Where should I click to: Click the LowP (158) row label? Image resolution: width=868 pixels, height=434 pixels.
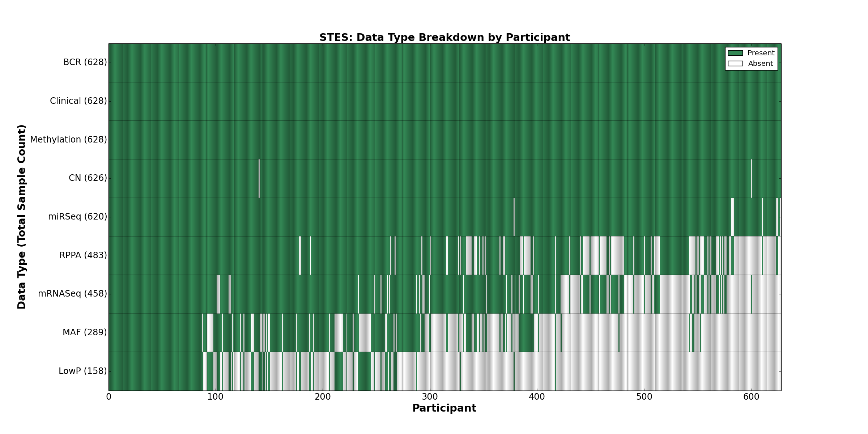(x=83, y=371)
